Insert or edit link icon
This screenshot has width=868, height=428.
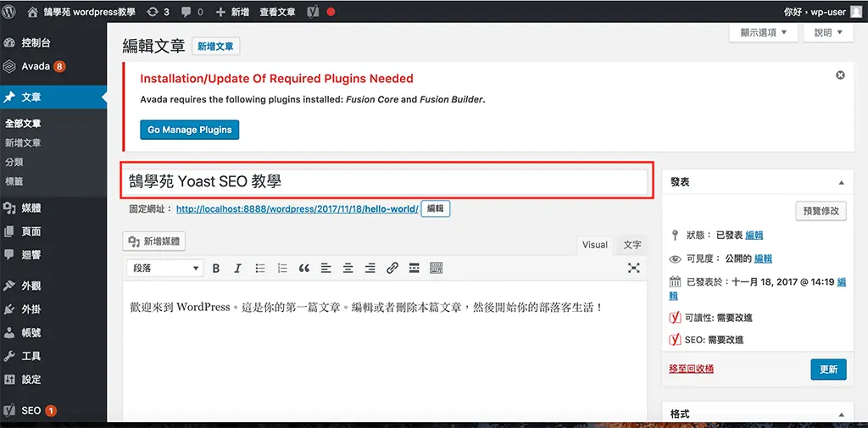coord(392,269)
